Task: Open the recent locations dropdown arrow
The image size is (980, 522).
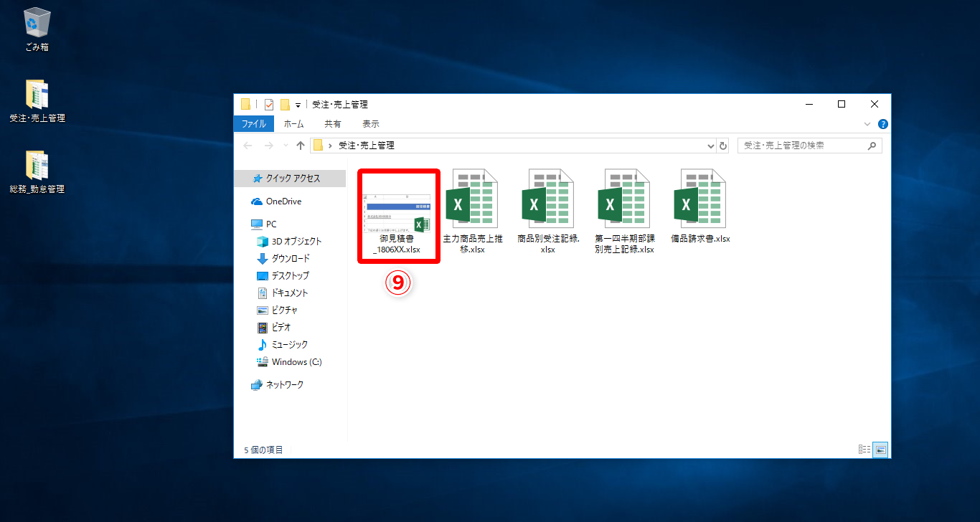Action: click(286, 146)
